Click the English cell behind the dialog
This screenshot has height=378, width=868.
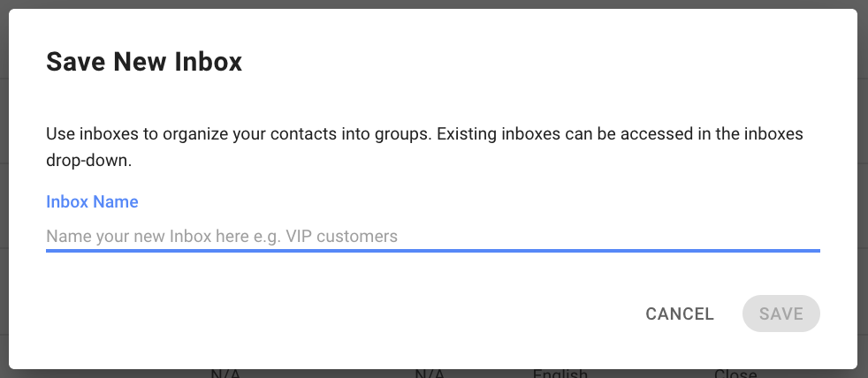point(560,374)
